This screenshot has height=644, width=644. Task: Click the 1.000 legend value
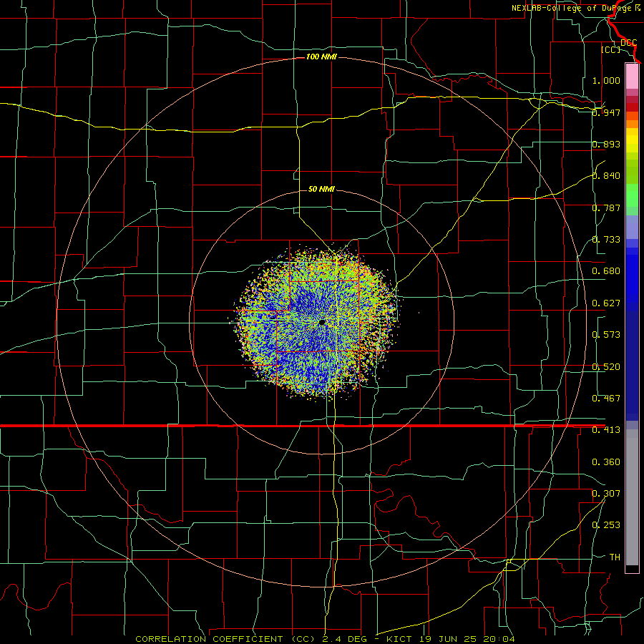coord(606,80)
